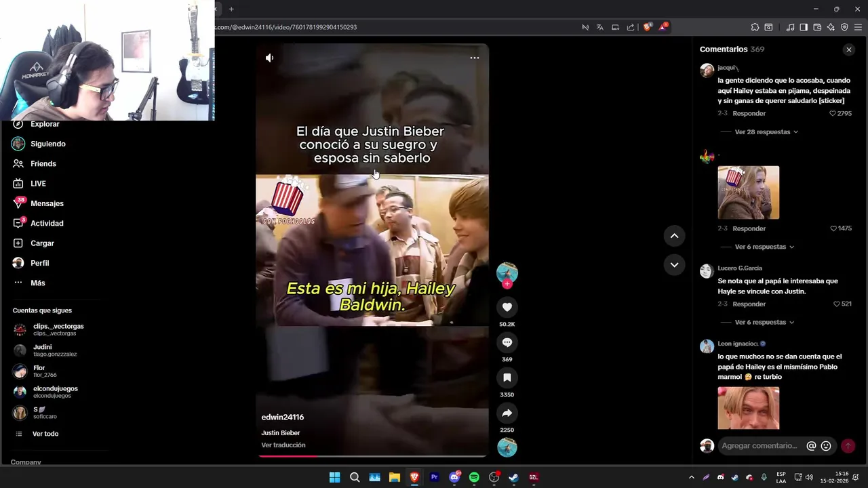Open Discord from the taskbar
Screen dimensions: 868x488
(454, 477)
